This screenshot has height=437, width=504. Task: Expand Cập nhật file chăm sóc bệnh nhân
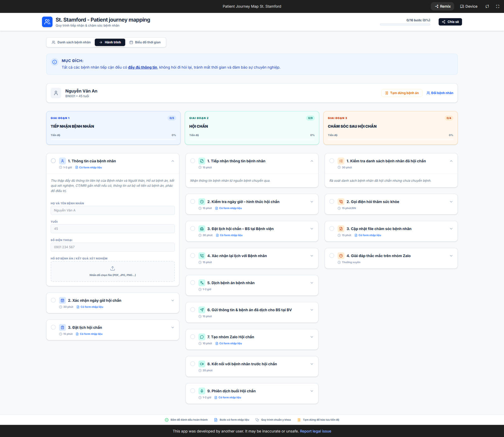pyautogui.click(x=451, y=229)
